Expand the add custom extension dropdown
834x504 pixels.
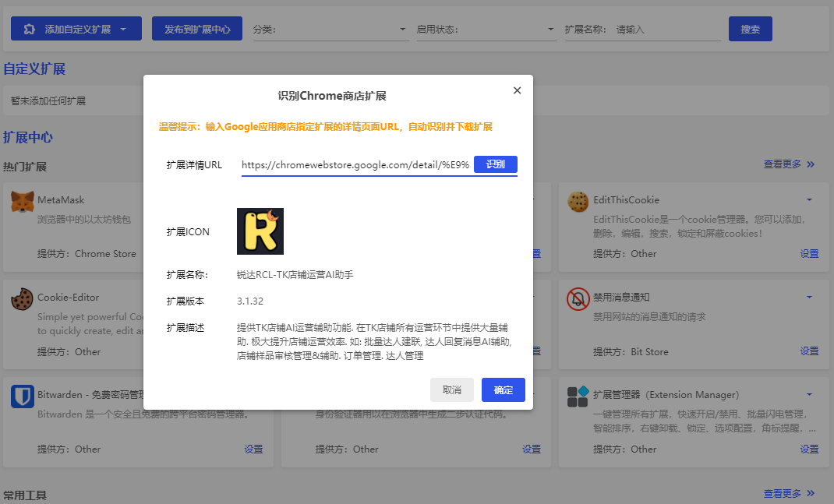pyautogui.click(x=124, y=30)
